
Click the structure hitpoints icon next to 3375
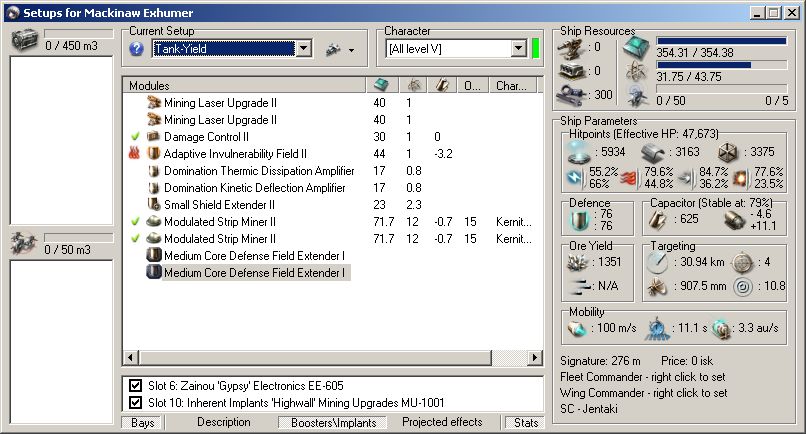click(728, 152)
